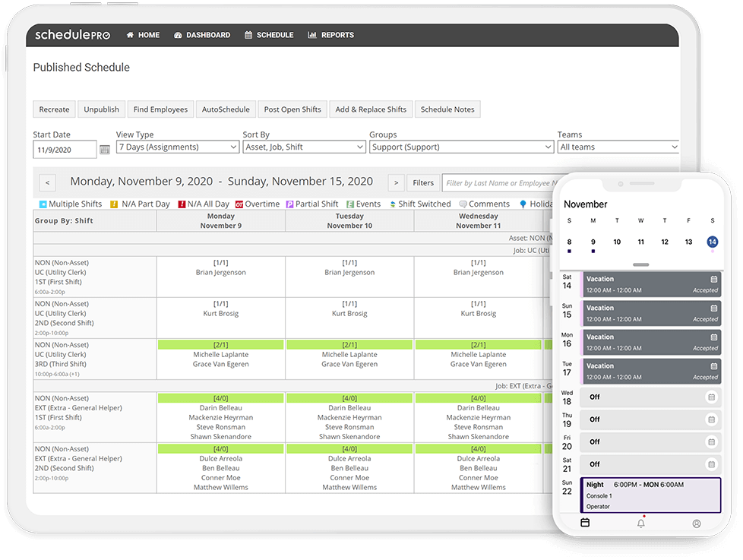Open the profile icon in the phone bottom bar
This screenshot has height=560, width=743.
point(696,523)
